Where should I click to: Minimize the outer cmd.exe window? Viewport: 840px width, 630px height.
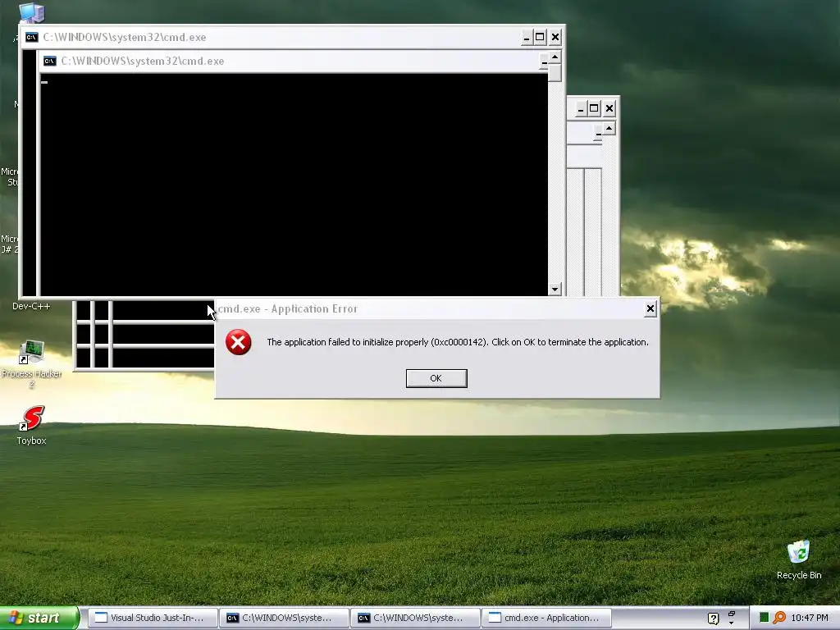(x=526, y=37)
